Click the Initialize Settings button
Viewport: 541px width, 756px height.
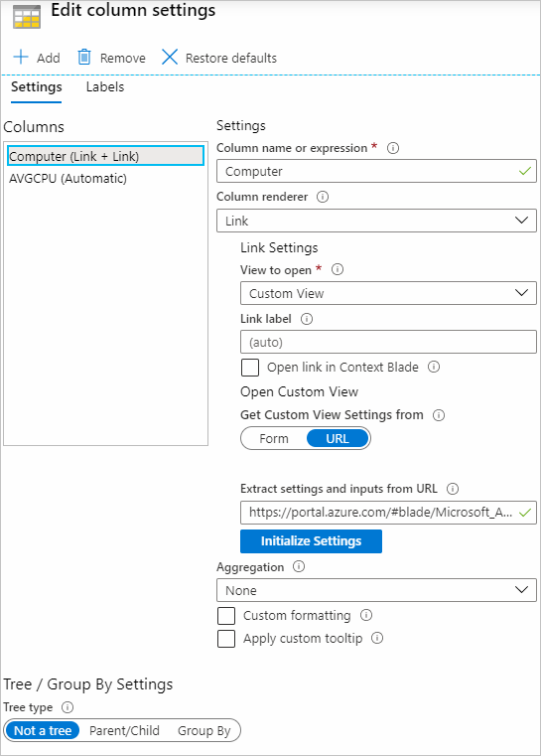[x=312, y=541]
